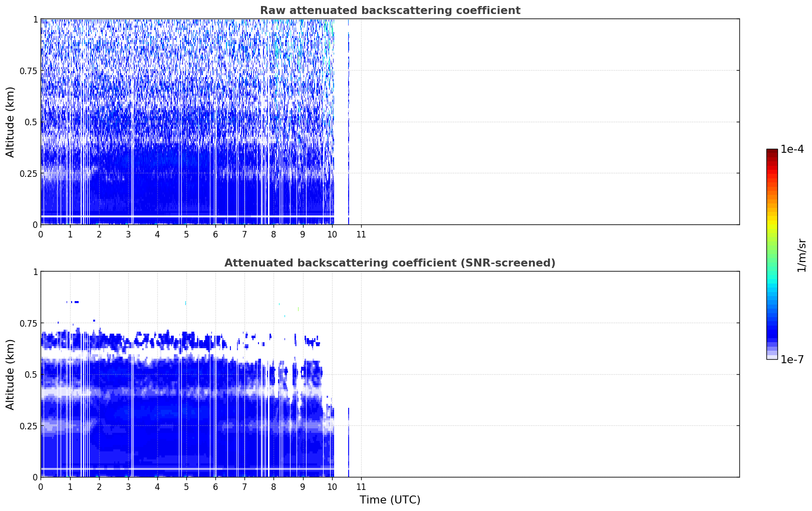Click the 11 tick on the bottom time axis
This screenshot has height=511, width=812.
pyautogui.click(x=361, y=487)
